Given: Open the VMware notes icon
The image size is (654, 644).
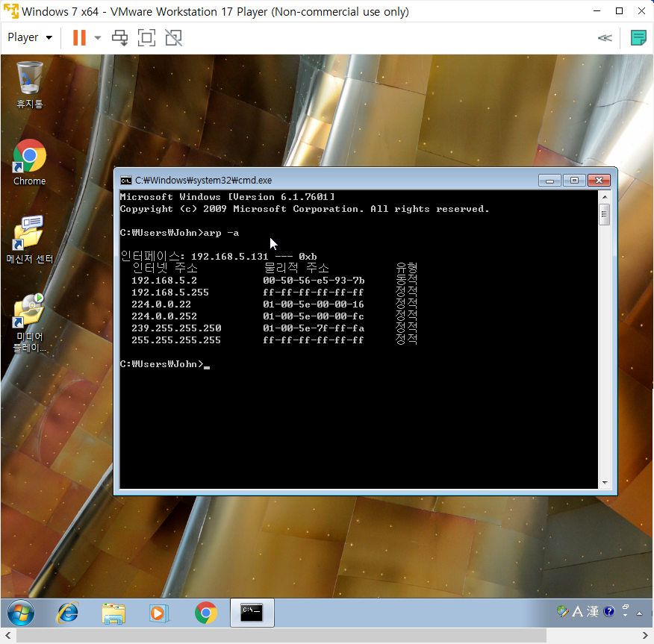Looking at the screenshot, I should coord(638,38).
